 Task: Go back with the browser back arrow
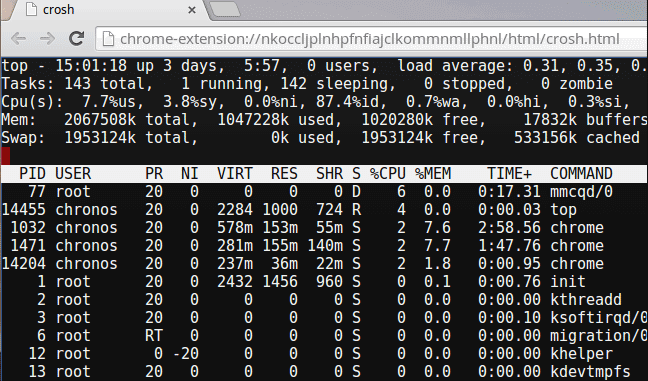[19, 39]
